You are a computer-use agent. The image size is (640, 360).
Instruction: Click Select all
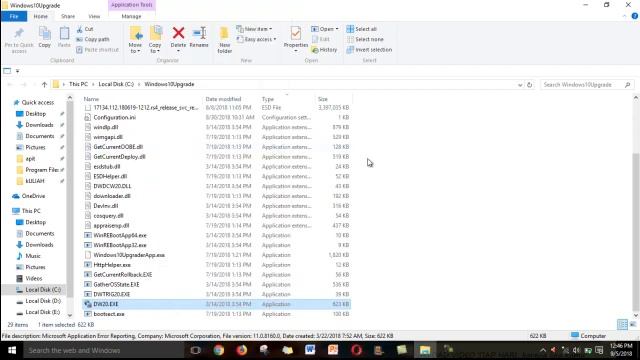tap(362, 29)
